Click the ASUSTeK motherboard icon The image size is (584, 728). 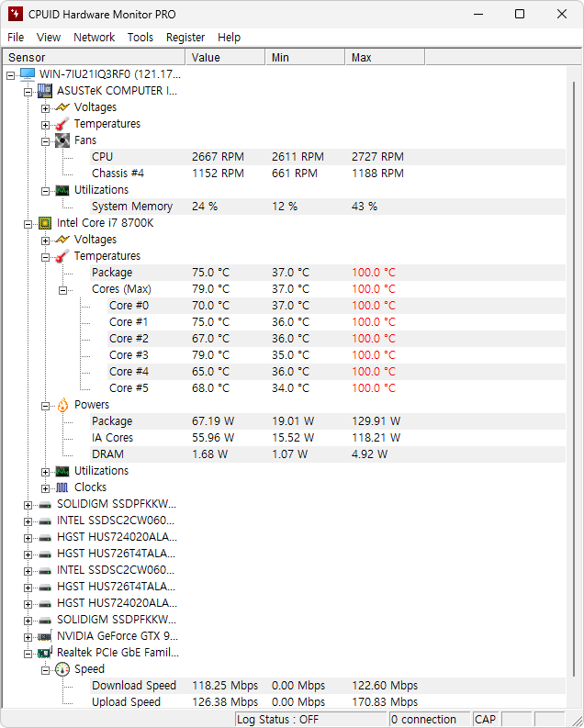click(45, 91)
